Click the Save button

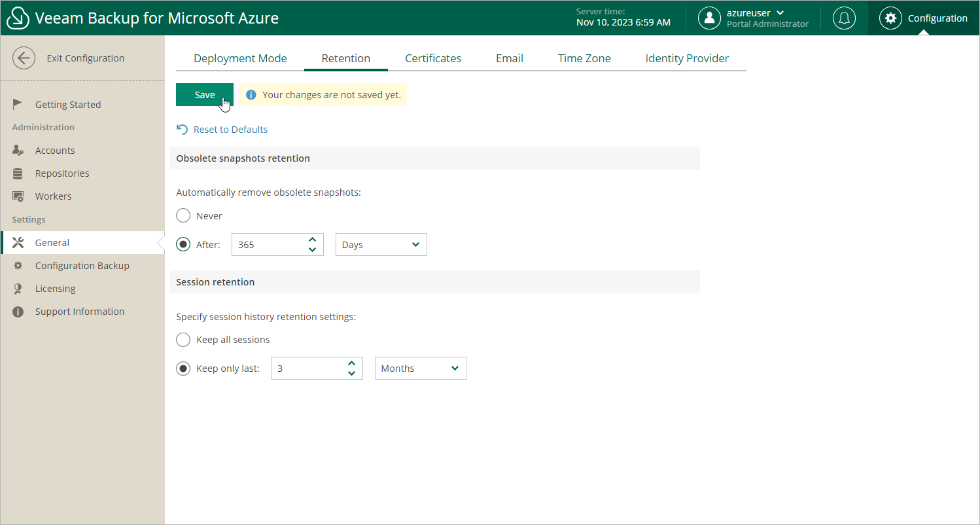[204, 95]
